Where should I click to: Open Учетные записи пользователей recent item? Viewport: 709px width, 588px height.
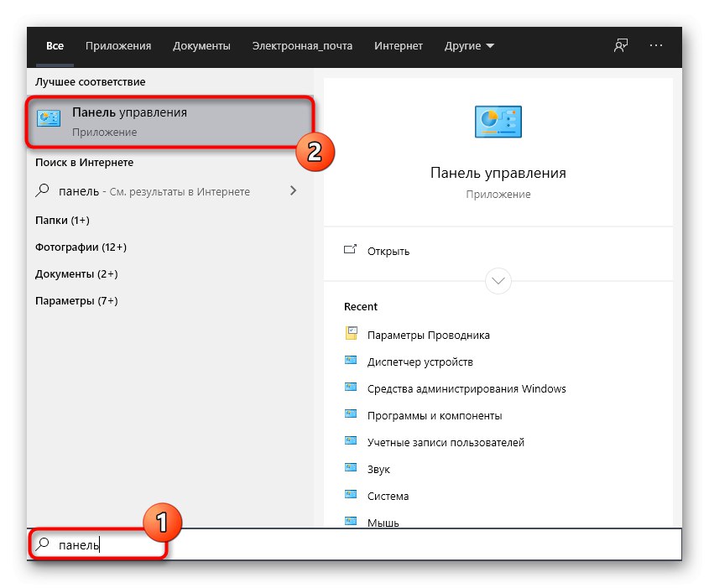coord(446,442)
